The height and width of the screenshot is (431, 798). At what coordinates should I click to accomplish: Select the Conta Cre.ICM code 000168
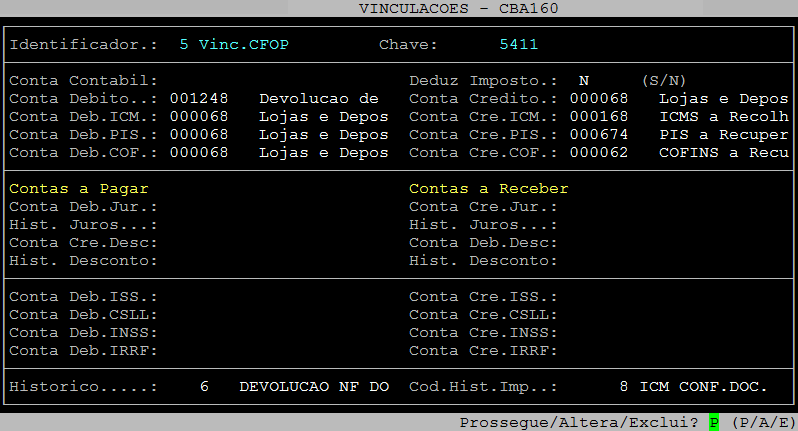(x=599, y=116)
